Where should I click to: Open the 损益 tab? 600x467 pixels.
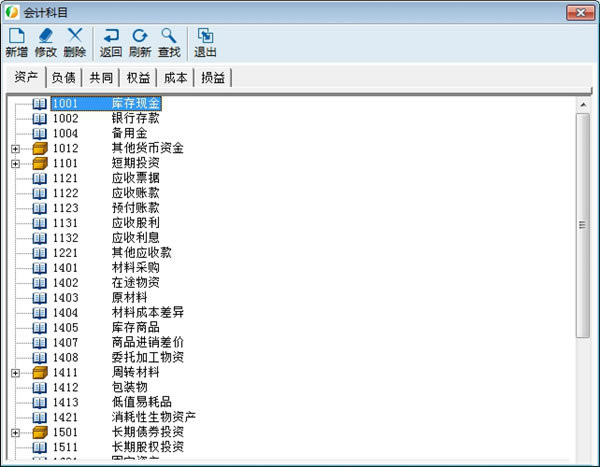click(x=212, y=78)
